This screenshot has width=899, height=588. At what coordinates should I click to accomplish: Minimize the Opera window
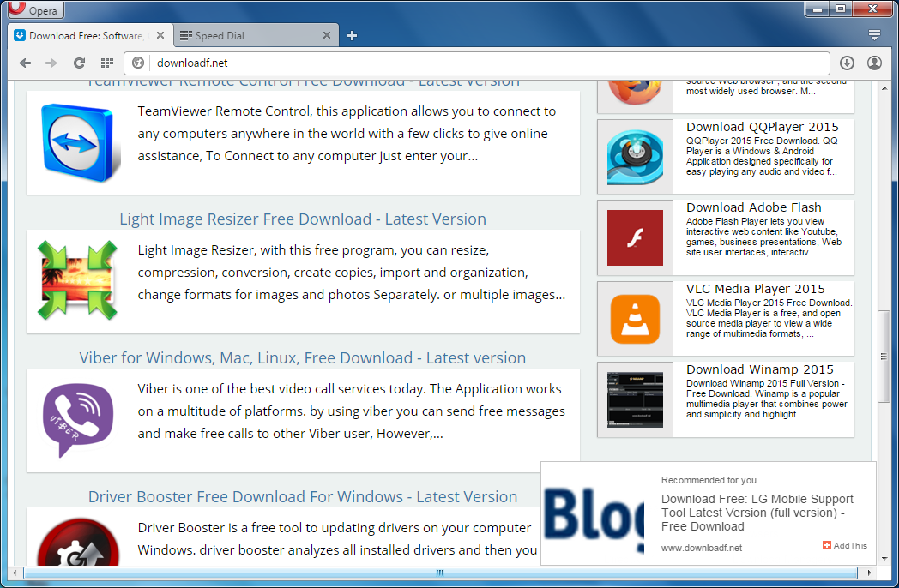click(817, 9)
